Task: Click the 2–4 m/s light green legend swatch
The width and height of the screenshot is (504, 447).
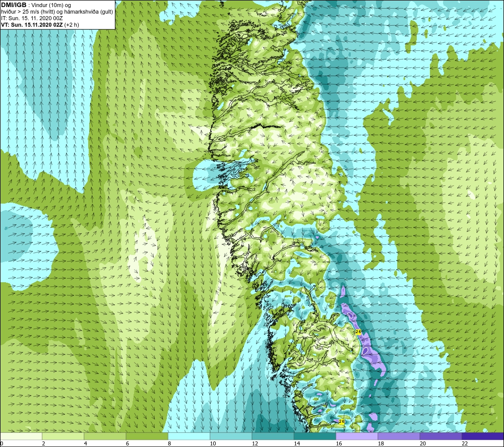Action: click(63, 436)
